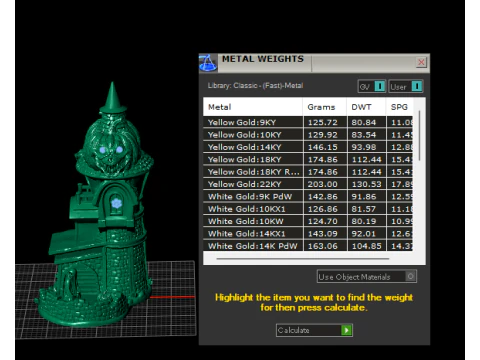Sort by the SPG column header
This screenshot has width=480, height=360.
(399, 107)
